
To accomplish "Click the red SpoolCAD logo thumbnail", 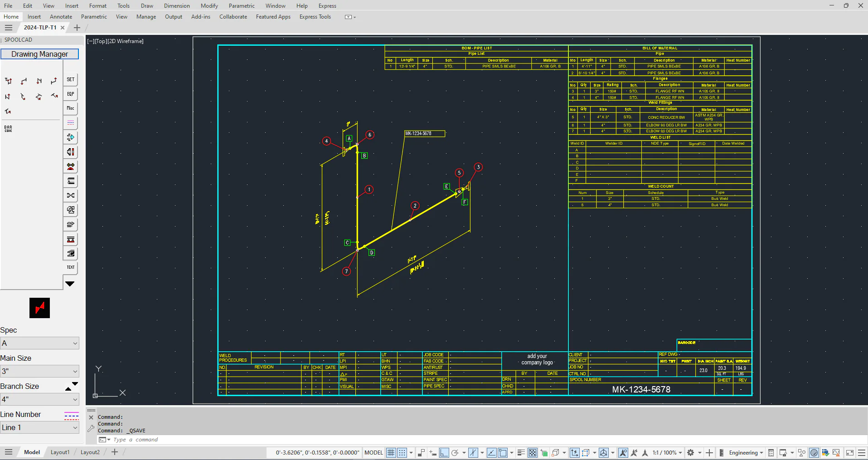I will click(40, 308).
